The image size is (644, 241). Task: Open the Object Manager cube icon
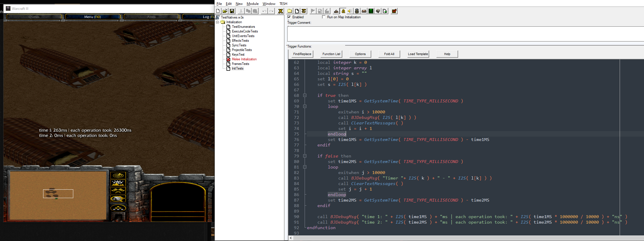[378, 11]
